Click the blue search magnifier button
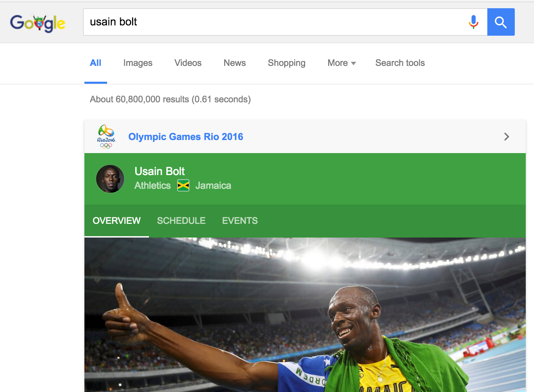Screen dimensions: 534x392 coord(501,22)
